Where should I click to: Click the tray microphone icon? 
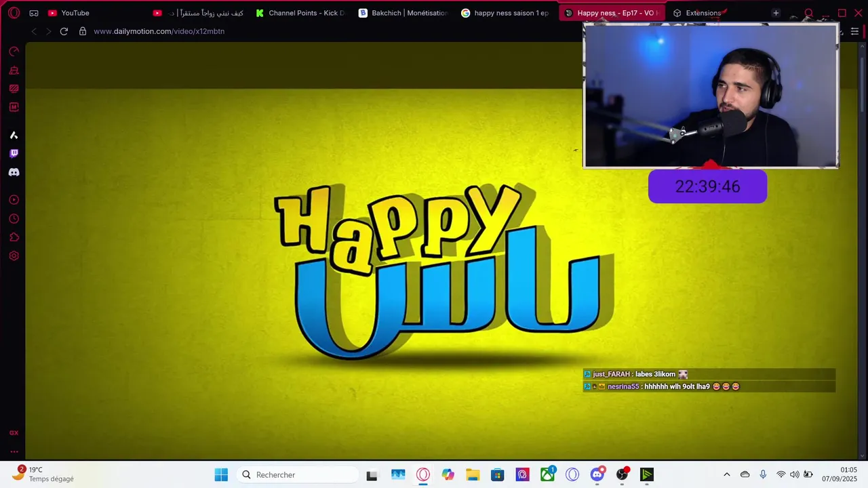(763, 474)
